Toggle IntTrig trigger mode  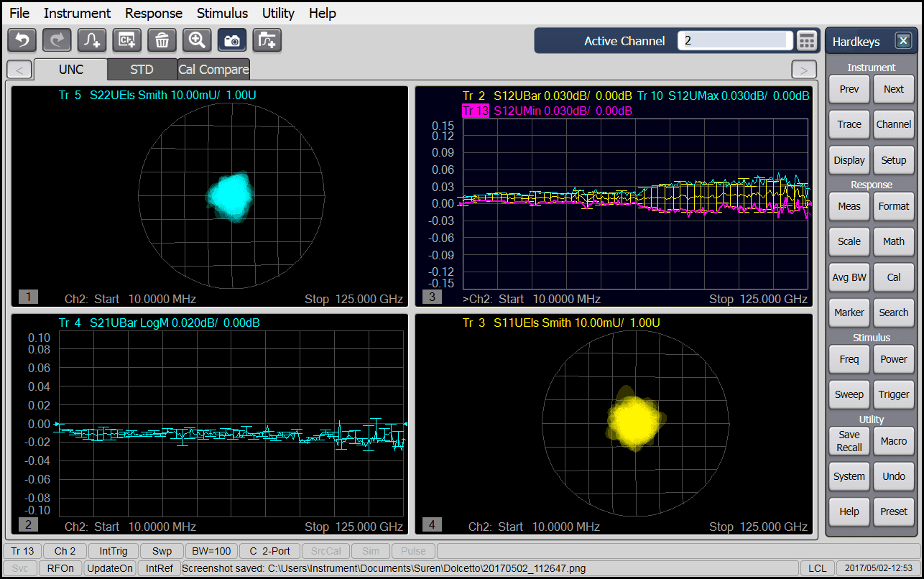(x=114, y=551)
